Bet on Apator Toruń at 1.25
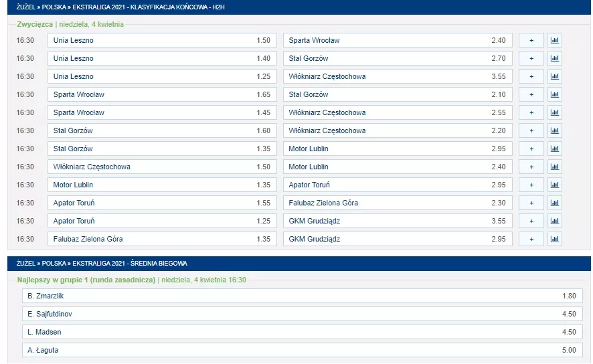The image size is (593, 364). [x=162, y=221]
